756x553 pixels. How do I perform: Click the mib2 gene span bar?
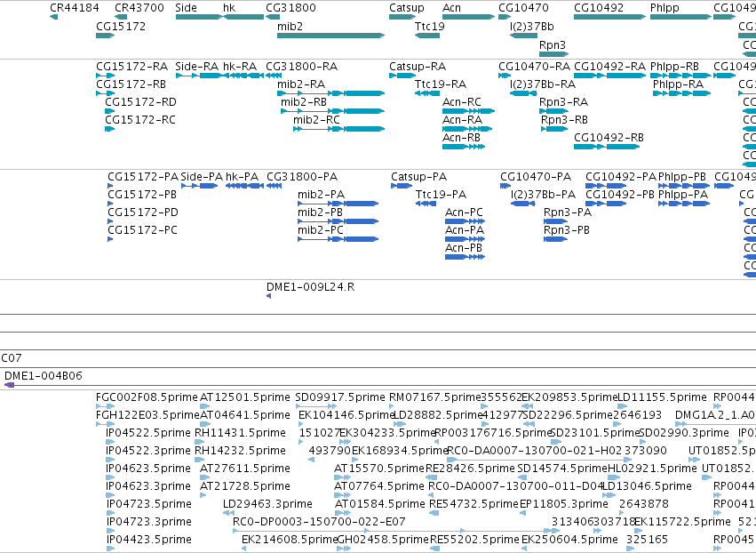(330, 36)
